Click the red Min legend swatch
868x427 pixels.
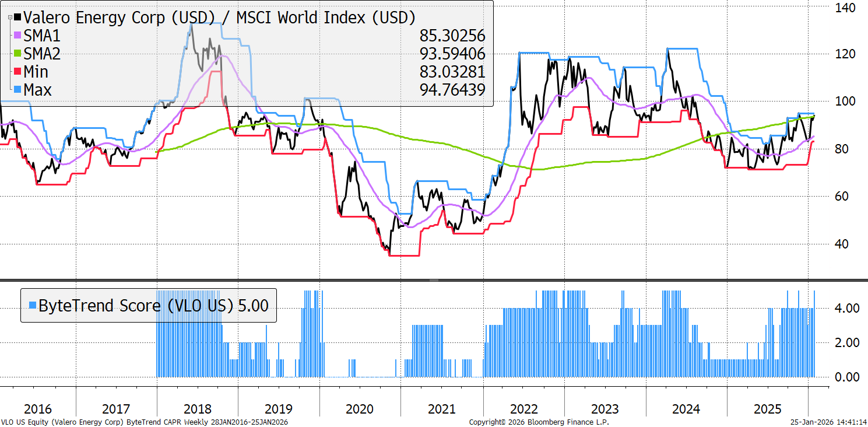click(x=17, y=72)
